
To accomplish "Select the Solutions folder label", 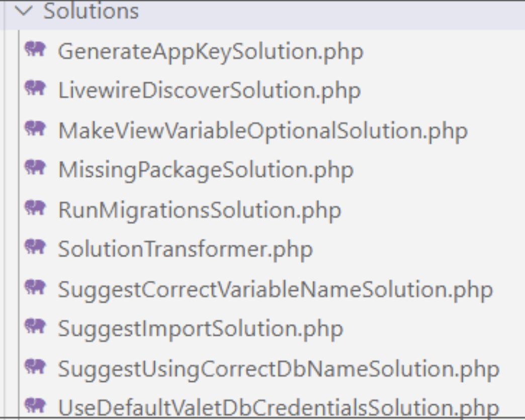I will [91, 12].
